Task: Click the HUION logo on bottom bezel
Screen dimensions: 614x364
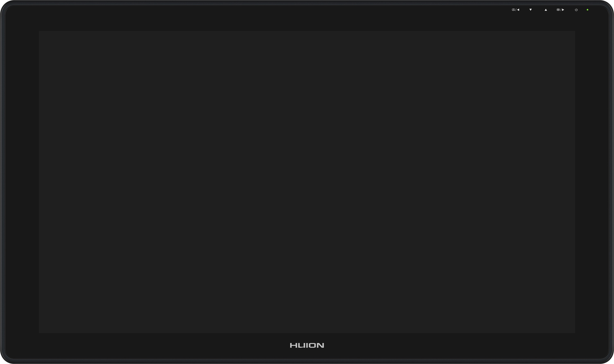Action: click(307, 345)
